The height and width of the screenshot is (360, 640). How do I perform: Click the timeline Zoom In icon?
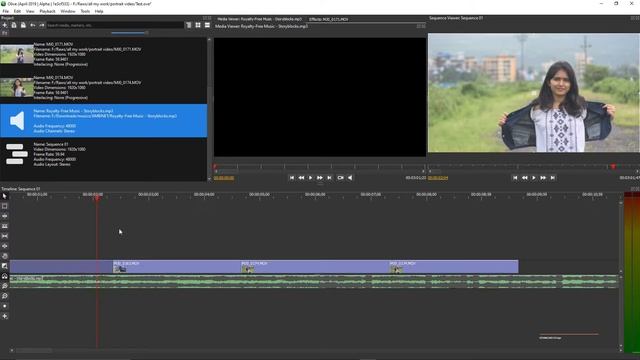(x=4, y=286)
